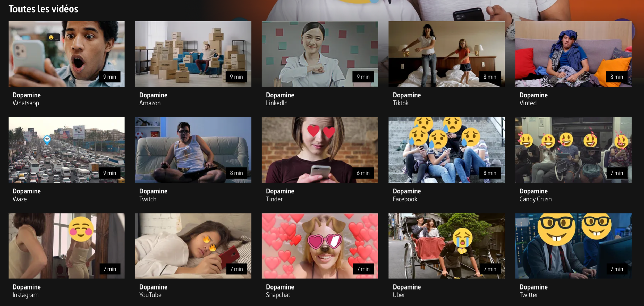
Task: Open the Dopamine Waze traffic thumbnail
Action: pos(66,150)
